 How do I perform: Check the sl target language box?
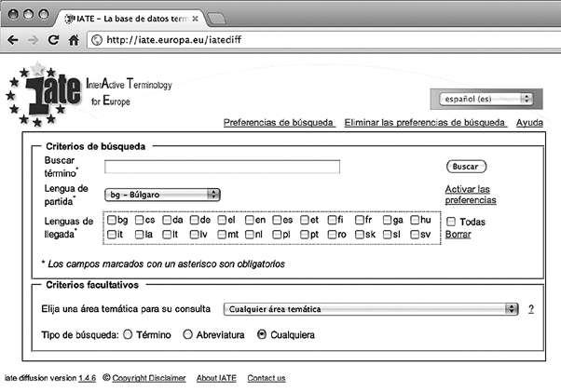coord(387,235)
